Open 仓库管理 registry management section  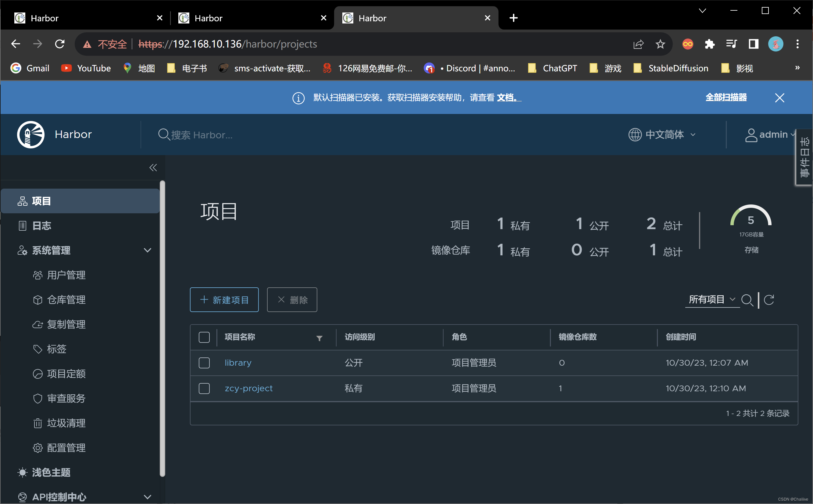(66, 299)
